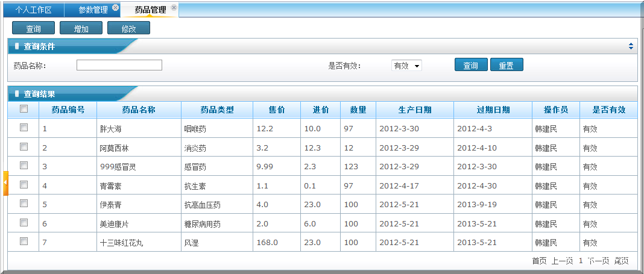
Task: Select the checkbox for 阿莫西林
Action: pos(24,147)
